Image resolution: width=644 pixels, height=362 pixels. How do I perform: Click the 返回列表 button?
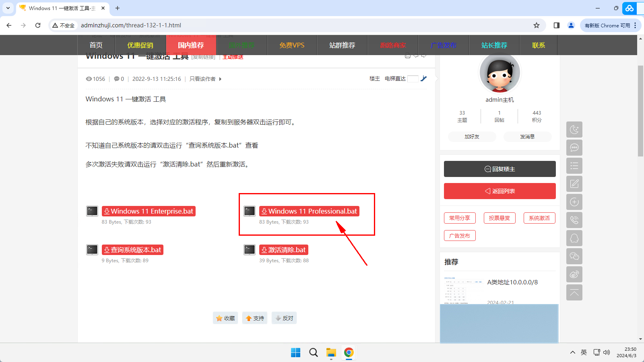[500, 191]
